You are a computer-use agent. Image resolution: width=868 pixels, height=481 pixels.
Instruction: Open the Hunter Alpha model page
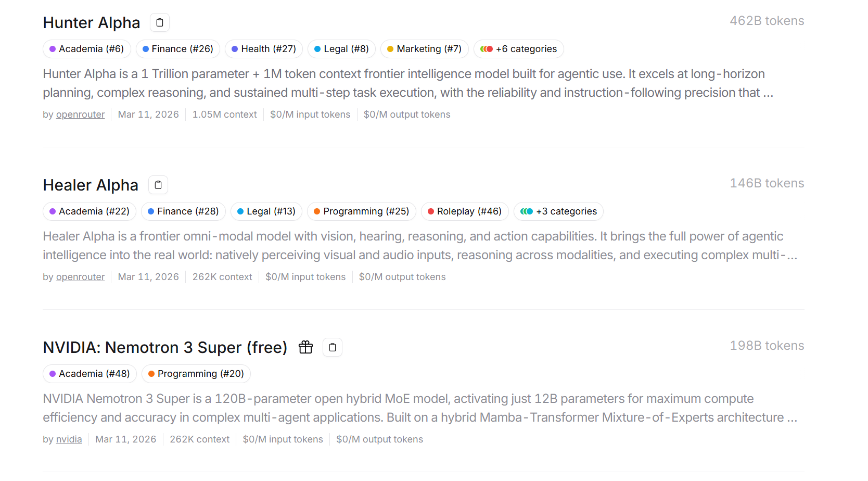click(92, 23)
